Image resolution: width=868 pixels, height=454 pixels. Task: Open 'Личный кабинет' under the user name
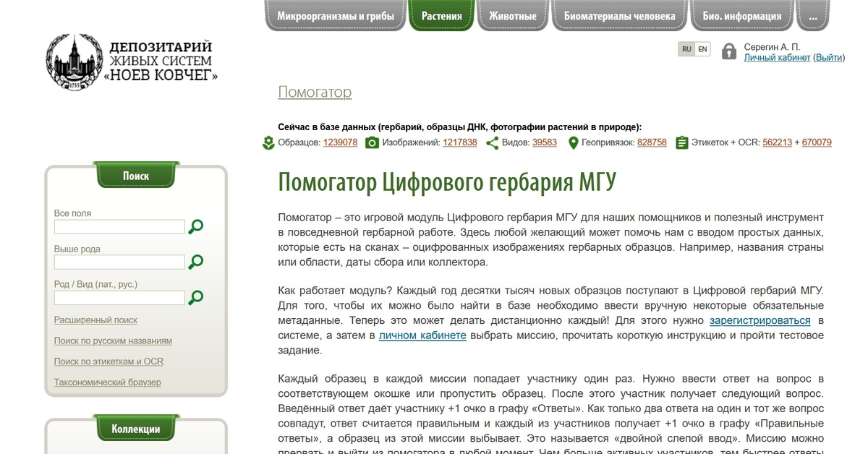(777, 58)
